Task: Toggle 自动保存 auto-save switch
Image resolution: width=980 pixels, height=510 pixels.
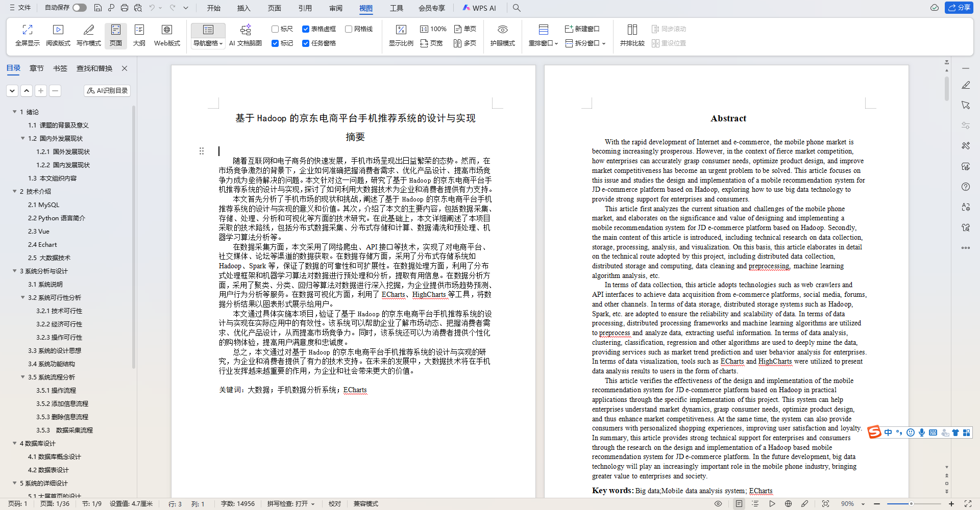Action: click(x=80, y=8)
